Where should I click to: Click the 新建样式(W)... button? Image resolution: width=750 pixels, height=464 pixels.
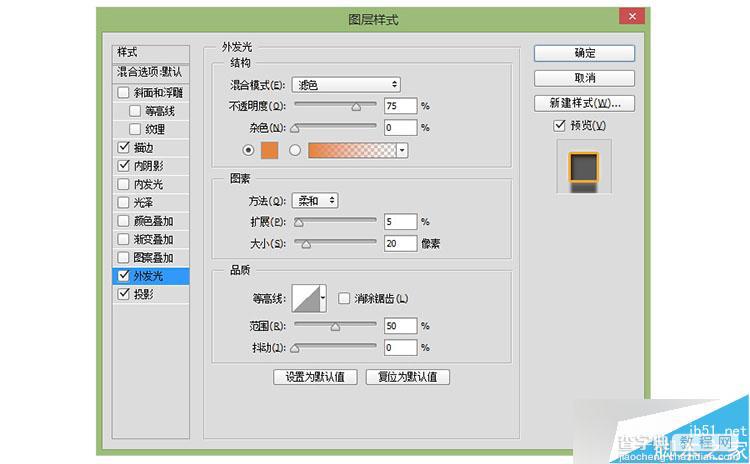[x=584, y=103]
